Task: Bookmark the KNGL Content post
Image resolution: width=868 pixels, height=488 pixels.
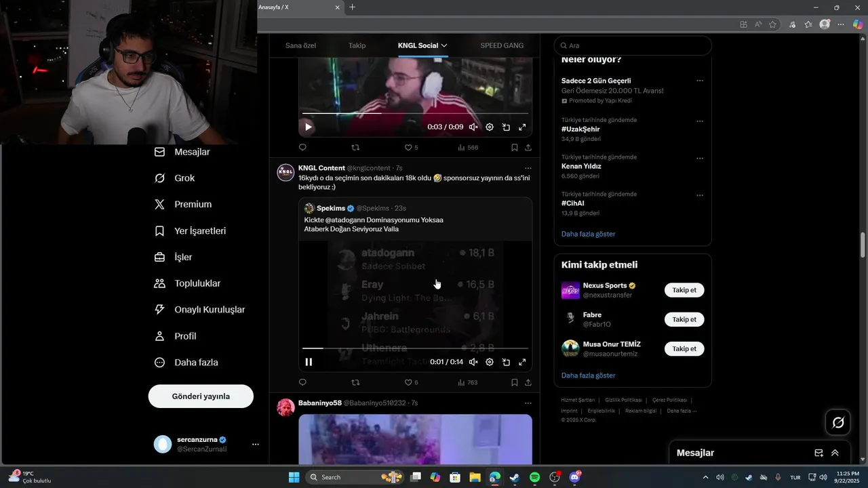Action: (514, 382)
